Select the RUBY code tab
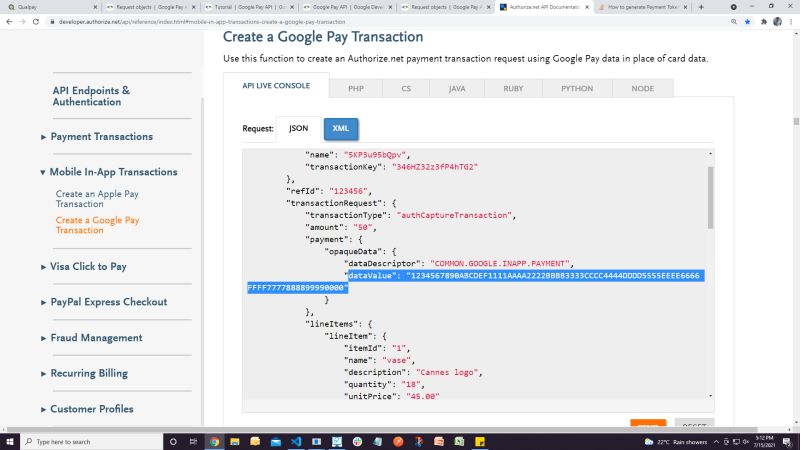The width and height of the screenshot is (800, 450). coord(513,88)
